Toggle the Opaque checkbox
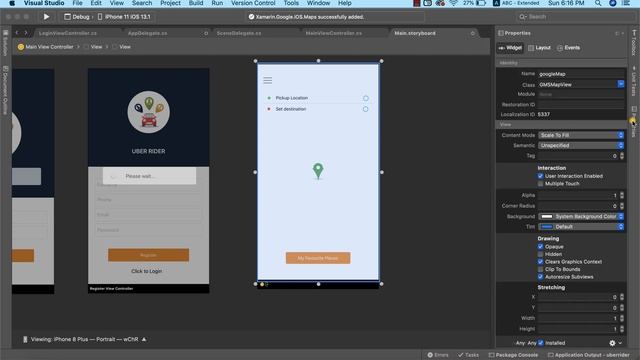This screenshot has height=360, width=640. (x=540, y=247)
